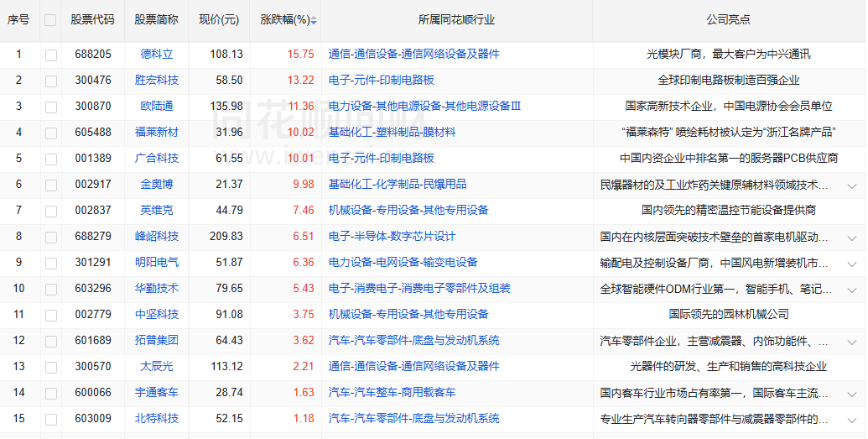868x439 pixels.
Task: Select stock code 300476
Action: (x=93, y=81)
